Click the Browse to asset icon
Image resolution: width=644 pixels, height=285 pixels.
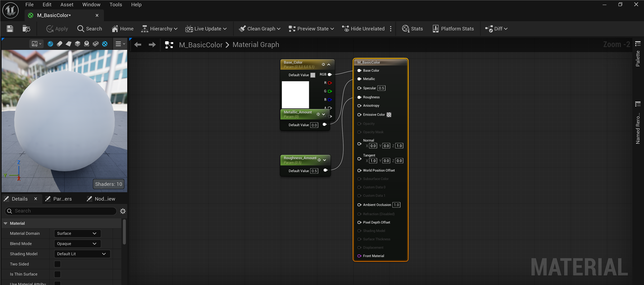pyautogui.click(x=26, y=29)
